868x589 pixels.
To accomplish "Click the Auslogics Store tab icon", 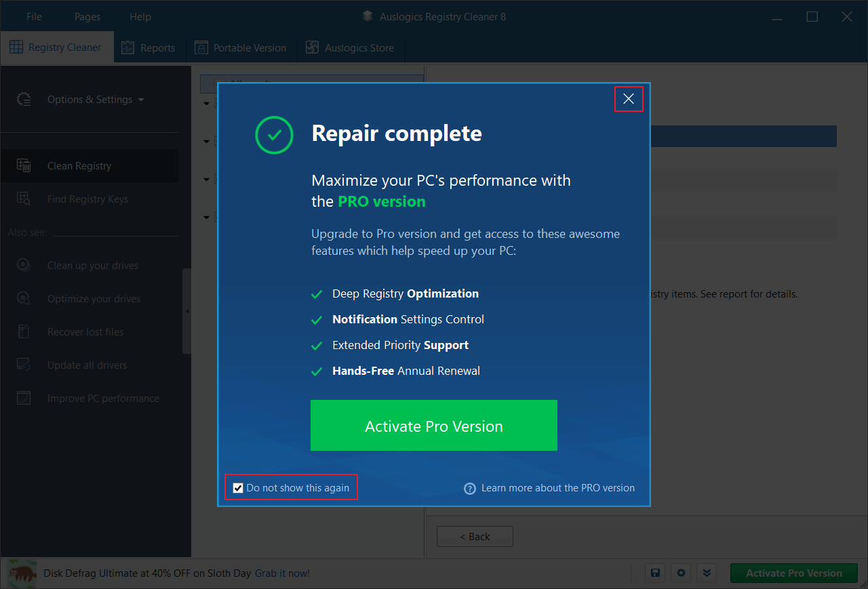I will click(x=312, y=47).
